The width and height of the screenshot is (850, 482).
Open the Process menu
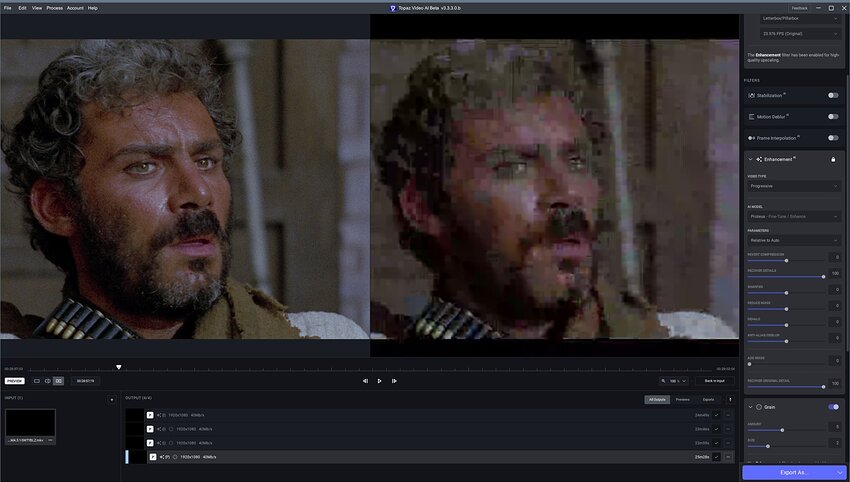(x=54, y=8)
